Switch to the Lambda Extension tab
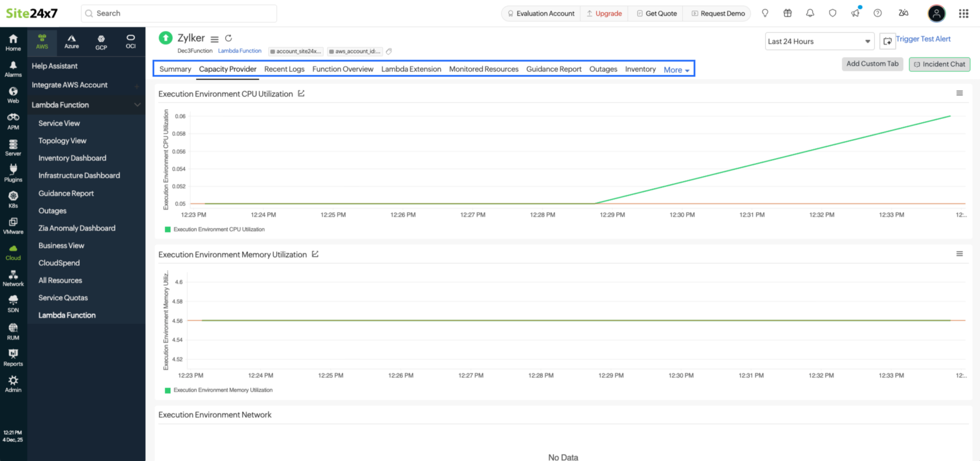The height and width of the screenshot is (461, 980). click(411, 69)
